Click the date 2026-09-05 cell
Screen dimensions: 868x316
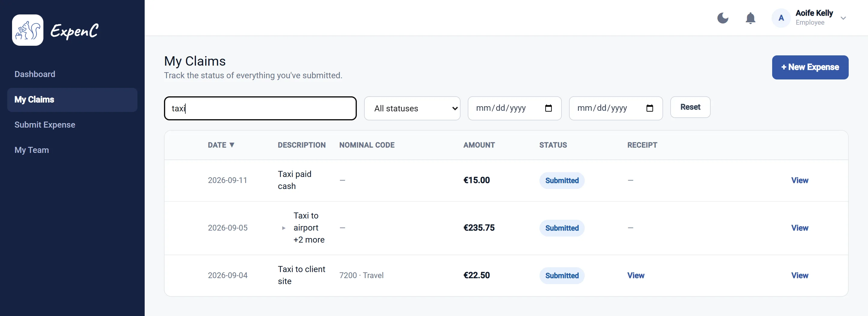pyautogui.click(x=228, y=228)
